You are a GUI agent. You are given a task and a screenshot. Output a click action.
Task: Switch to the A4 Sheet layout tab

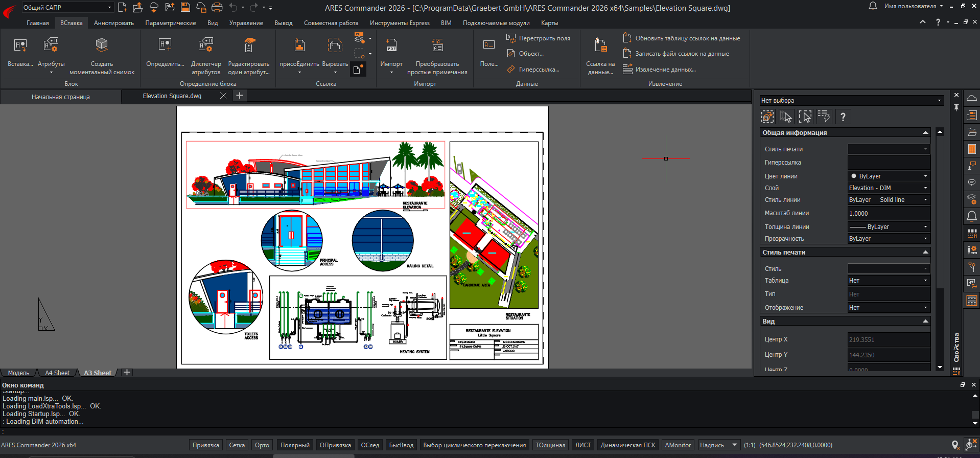(x=57, y=373)
